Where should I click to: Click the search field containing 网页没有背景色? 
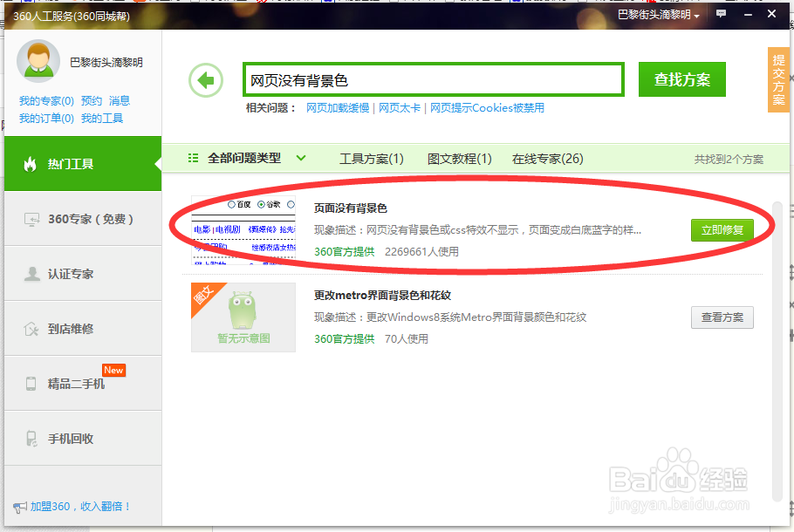click(434, 79)
